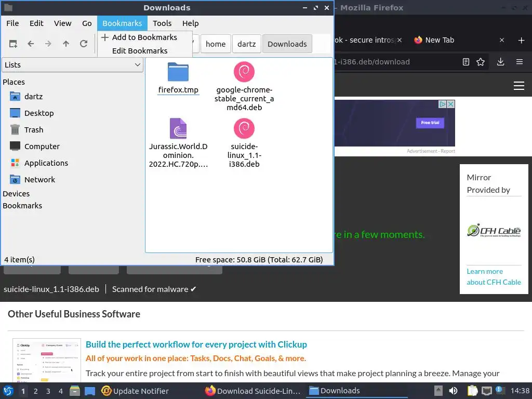Viewport: 532px width, 399px height.
Task: Open the File menu
Action: click(x=12, y=23)
